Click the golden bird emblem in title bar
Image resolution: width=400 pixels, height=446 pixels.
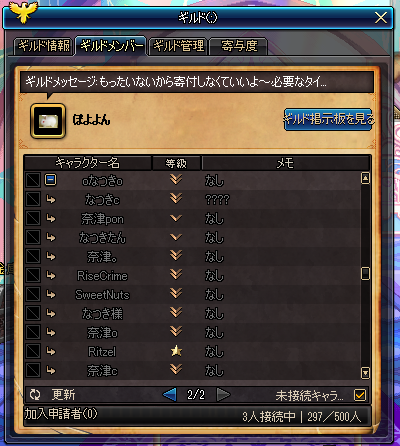(x=23, y=13)
